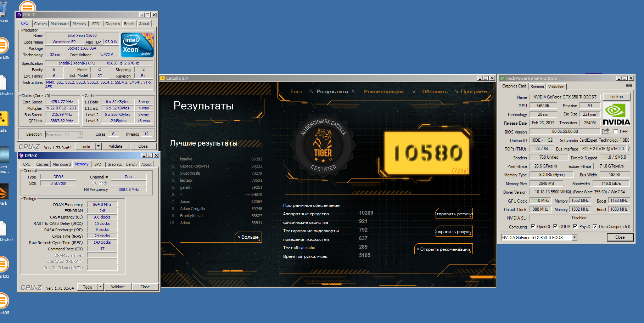Switch to the Validation tab in GPU-Z
This screenshot has width=644, height=323.
pos(556,87)
